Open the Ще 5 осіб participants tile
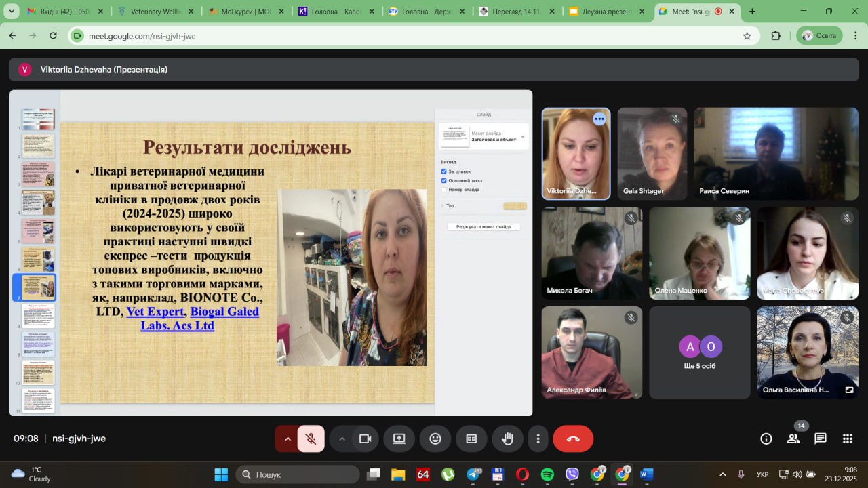The width and height of the screenshot is (868, 488). click(x=700, y=352)
